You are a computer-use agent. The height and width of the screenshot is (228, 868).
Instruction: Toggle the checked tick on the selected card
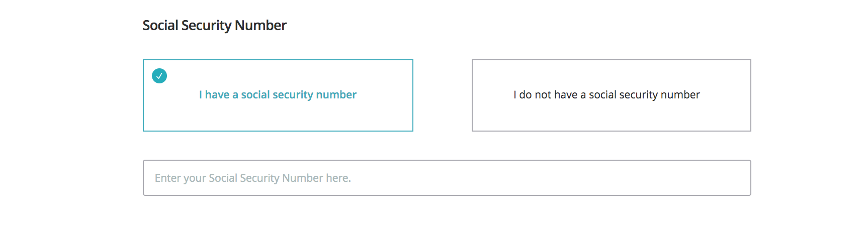[x=159, y=76]
